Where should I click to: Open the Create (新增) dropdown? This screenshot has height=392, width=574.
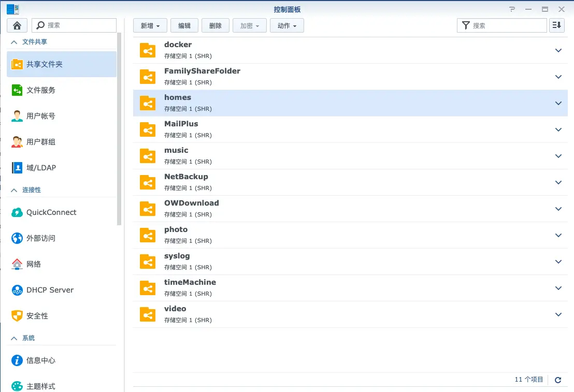tap(150, 25)
